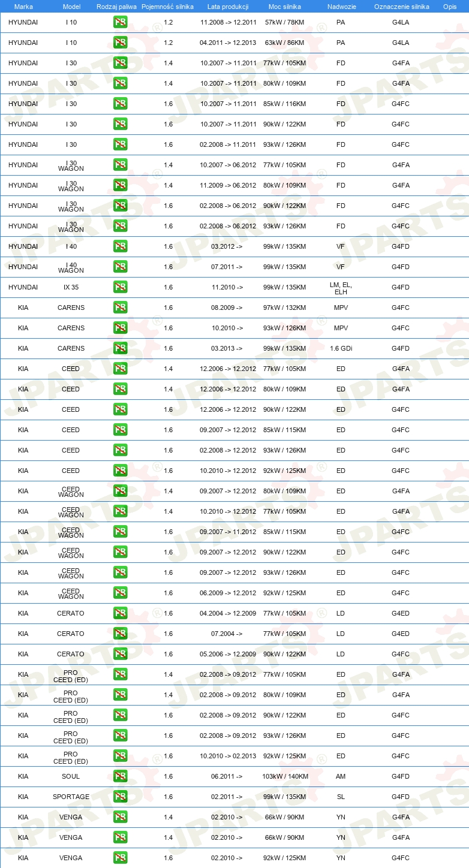This screenshot has height=868, width=469.
Task: Select the fuel icon in the Hyundai I 40 03.2012 row
Action: [x=120, y=246]
